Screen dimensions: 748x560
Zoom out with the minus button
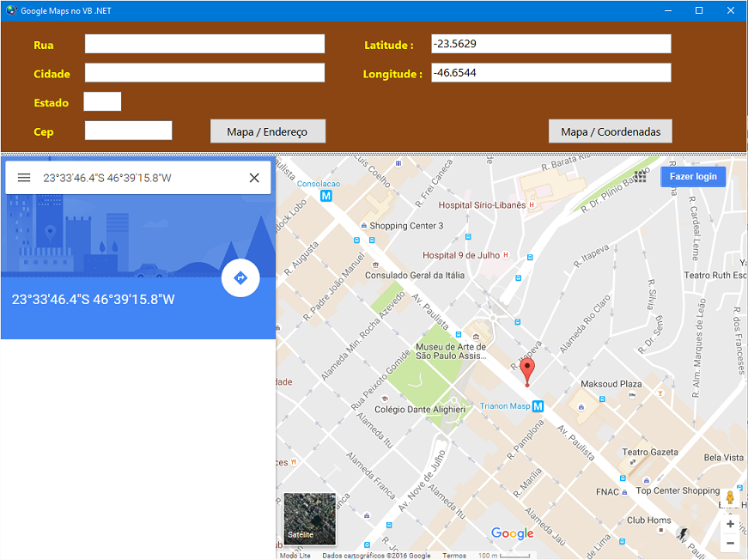730,544
